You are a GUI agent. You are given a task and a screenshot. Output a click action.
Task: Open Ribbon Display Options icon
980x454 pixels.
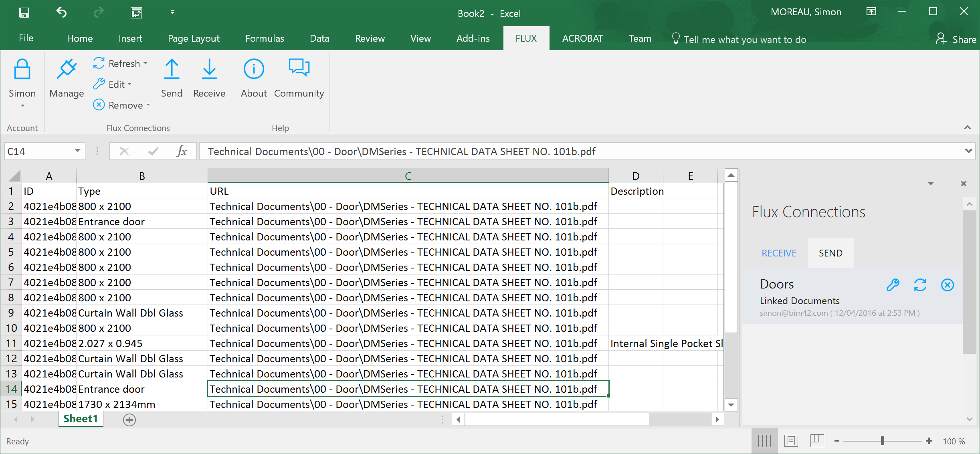[871, 12]
